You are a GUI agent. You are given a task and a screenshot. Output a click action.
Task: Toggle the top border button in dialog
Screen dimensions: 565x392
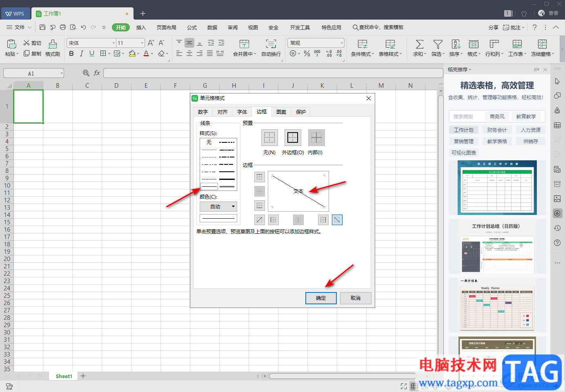point(260,177)
